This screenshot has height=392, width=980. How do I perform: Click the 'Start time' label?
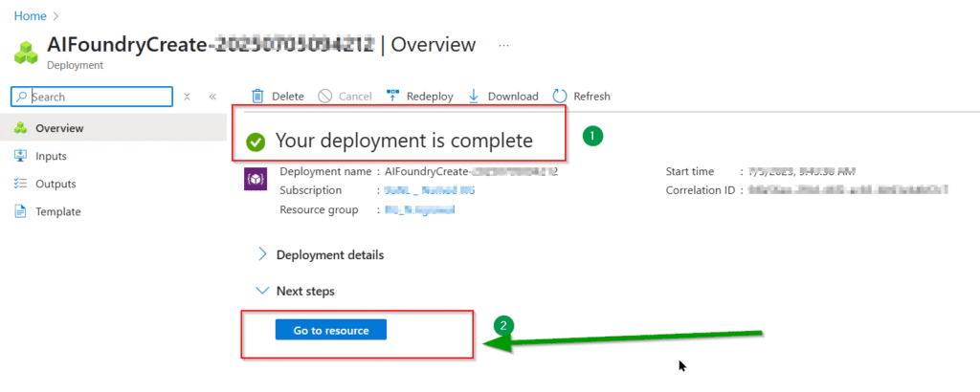coord(690,171)
